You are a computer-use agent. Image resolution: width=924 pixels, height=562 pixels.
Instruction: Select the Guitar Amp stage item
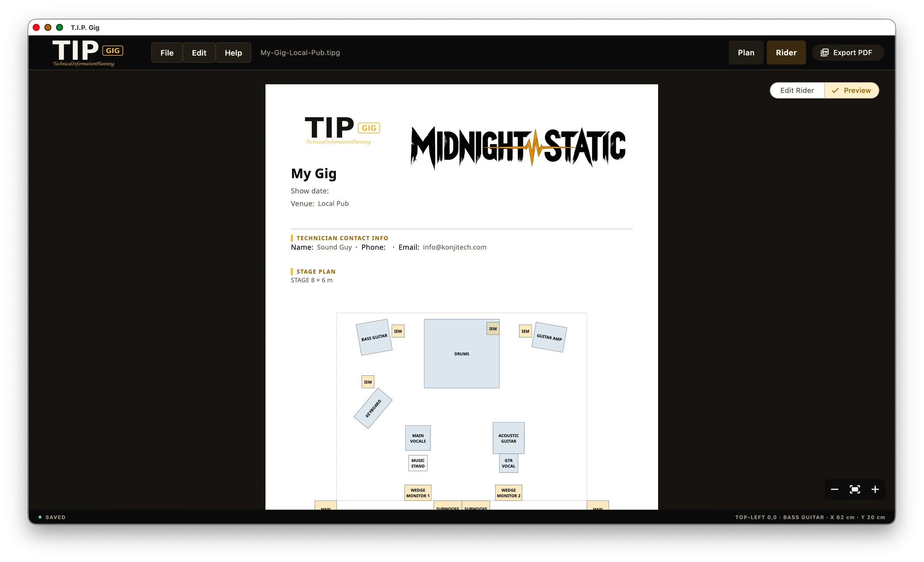(x=549, y=337)
